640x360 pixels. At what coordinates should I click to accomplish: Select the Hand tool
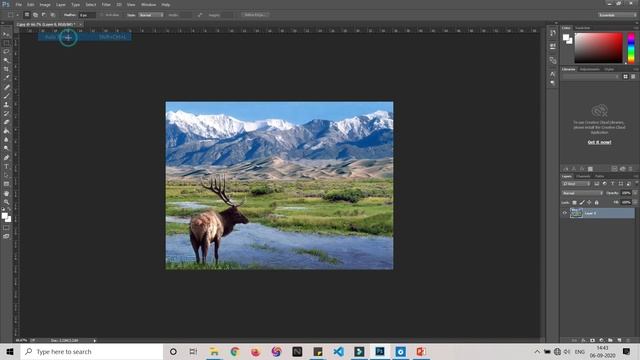click(x=6, y=193)
